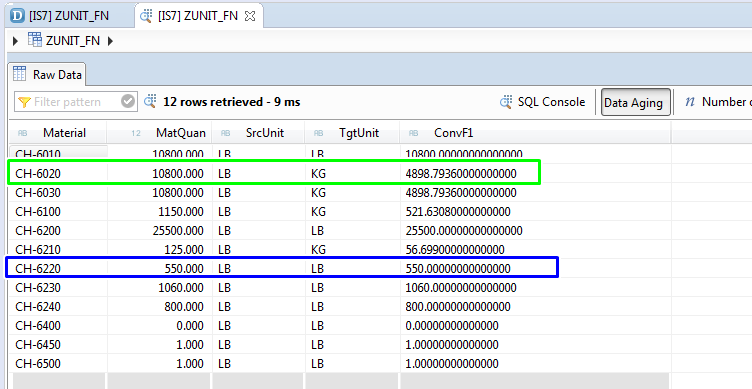Select the CH-6100 material cell
752x389 pixels.
click(x=58, y=212)
